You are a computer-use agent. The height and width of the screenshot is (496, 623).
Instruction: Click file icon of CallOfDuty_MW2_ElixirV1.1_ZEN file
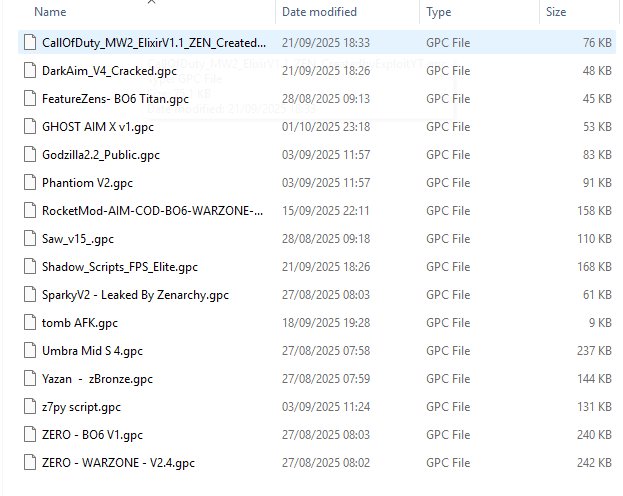pyautogui.click(x=30, y=42)
